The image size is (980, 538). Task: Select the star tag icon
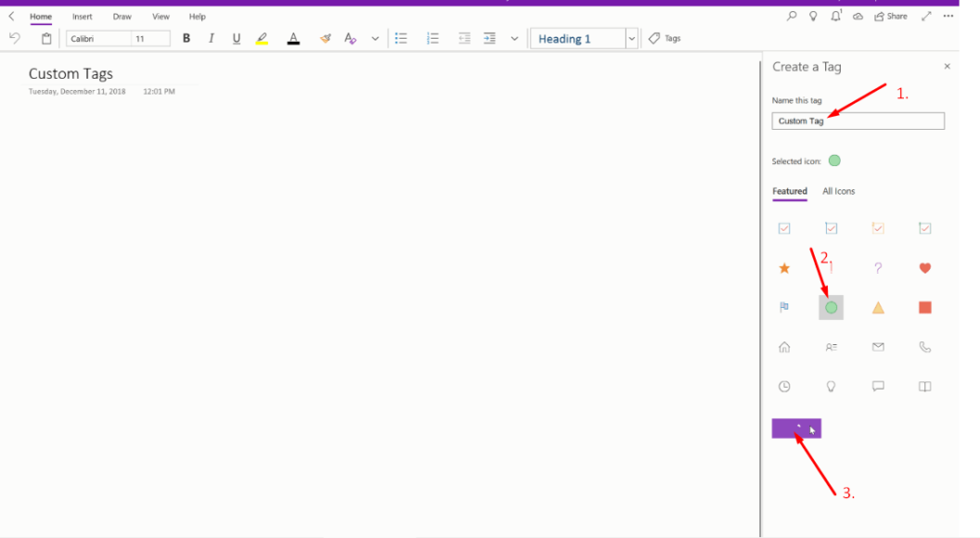(x=784, y=267)
